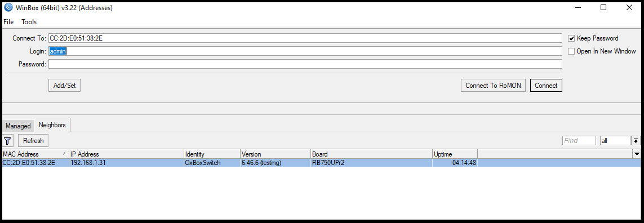Enable Open In New Window checkbox
Screen dimensions: 644x223
[571, 51]
